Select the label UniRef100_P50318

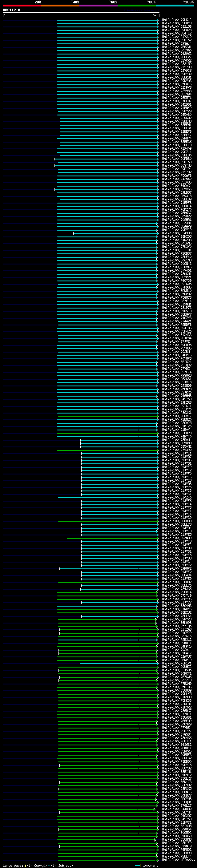pyautogui.click(x=177, y=196)
